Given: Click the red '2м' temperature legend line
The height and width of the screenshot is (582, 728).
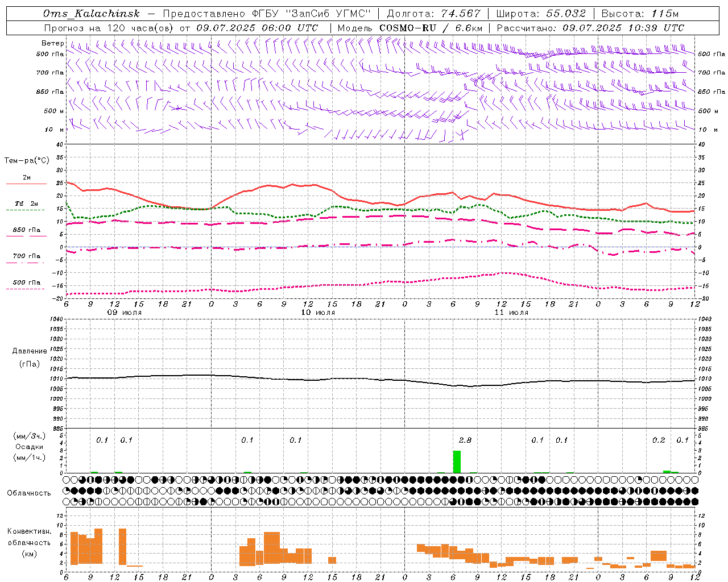Looking at the screenshot, I should point(26,184).
